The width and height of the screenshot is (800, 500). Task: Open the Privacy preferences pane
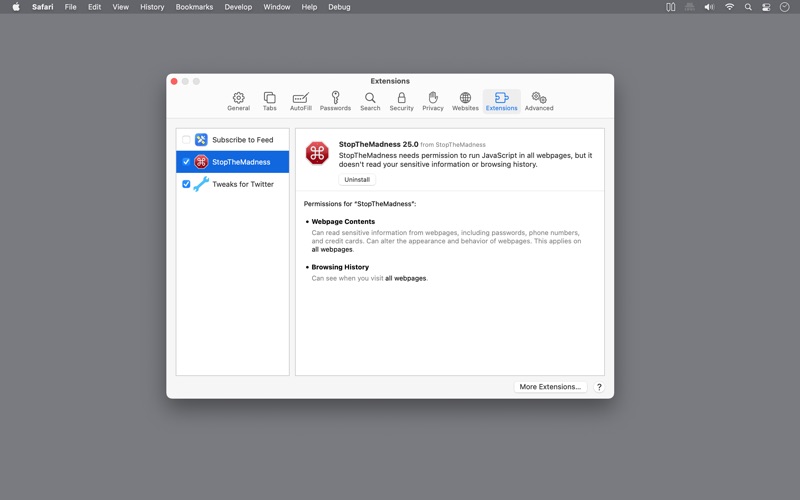click(433, 101)
